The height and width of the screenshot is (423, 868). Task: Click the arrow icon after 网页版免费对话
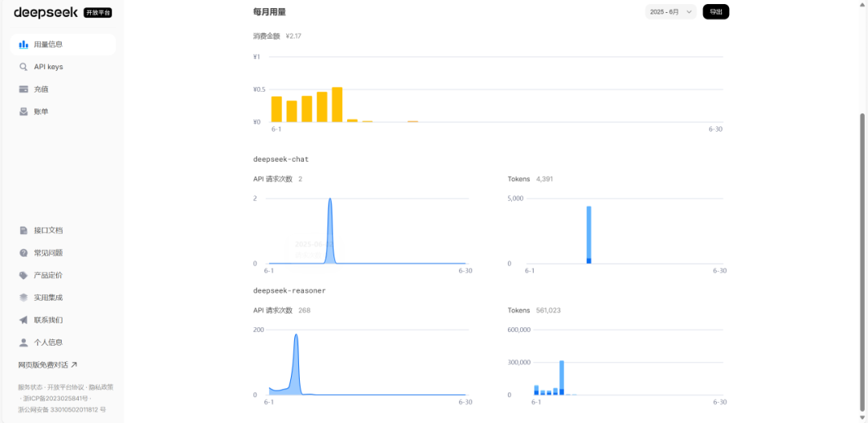(74, 365)
